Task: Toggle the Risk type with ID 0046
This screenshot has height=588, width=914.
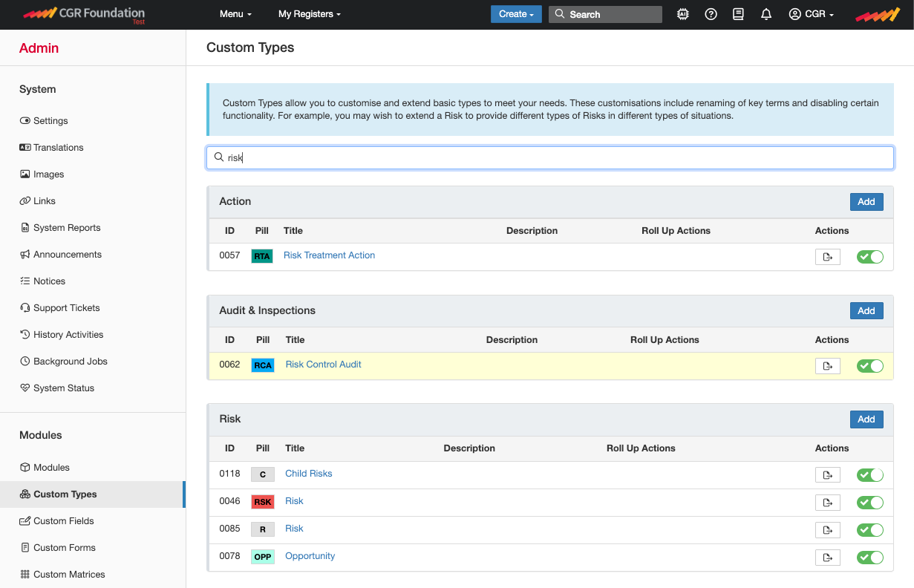Action: click(x=869, y=503)
